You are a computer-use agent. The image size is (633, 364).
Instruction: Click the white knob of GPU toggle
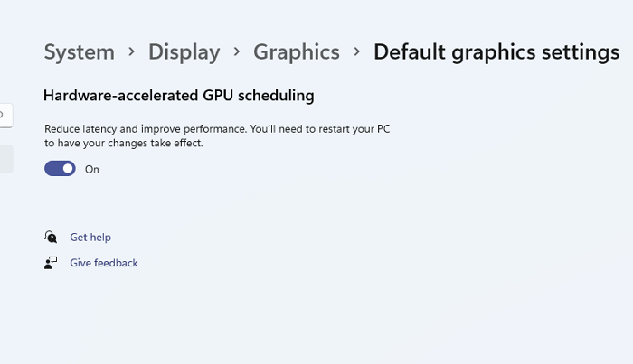68,169
